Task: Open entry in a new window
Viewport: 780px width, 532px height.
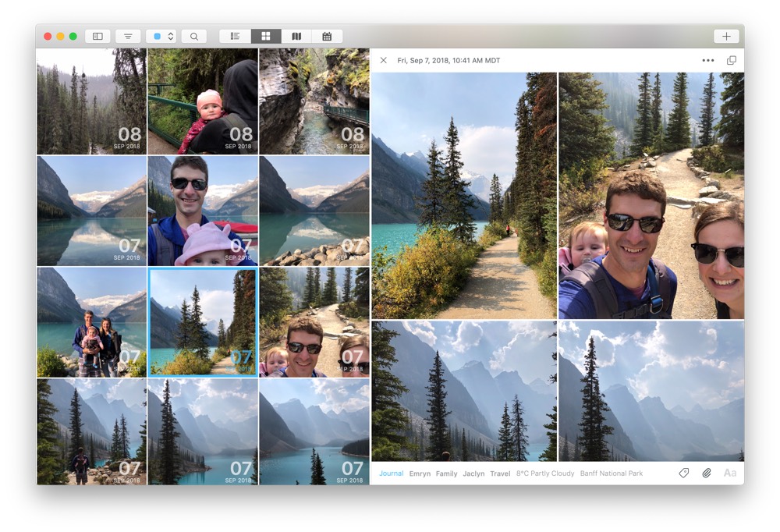Action: tap(732, 60)
